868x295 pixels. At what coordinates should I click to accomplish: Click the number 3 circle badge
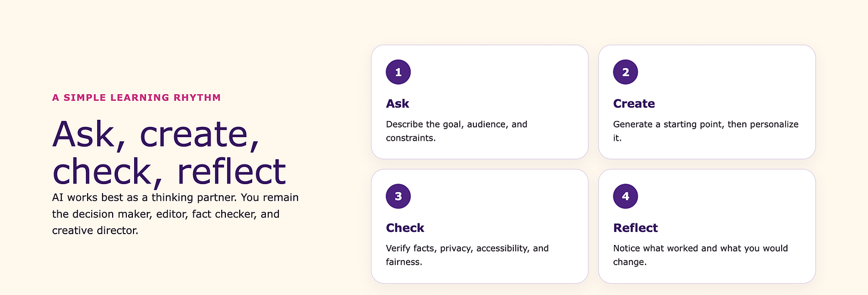[x=398, y=196]
